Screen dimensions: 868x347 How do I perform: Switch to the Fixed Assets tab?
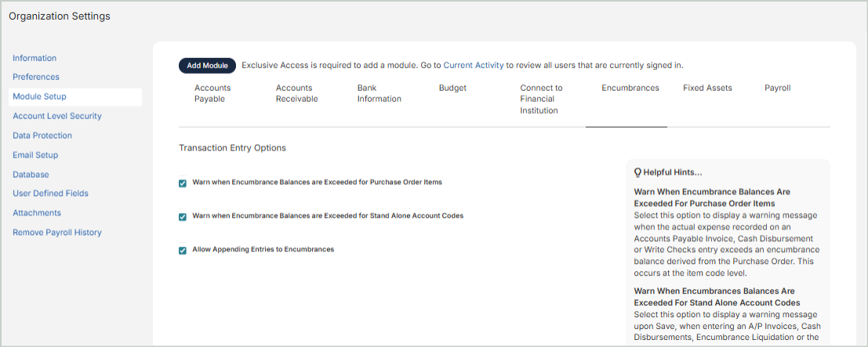click(707, 89)
